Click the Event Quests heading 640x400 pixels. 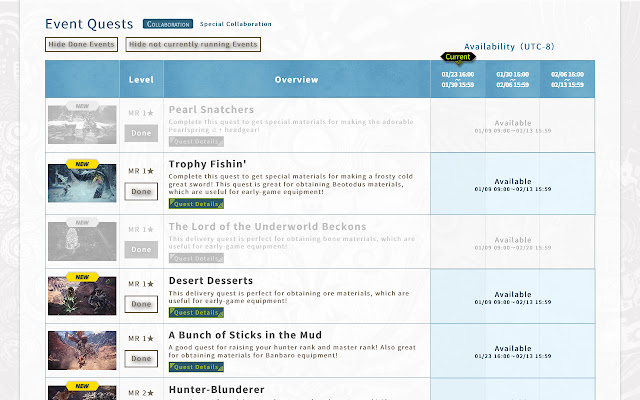click(x=89, y=24)
